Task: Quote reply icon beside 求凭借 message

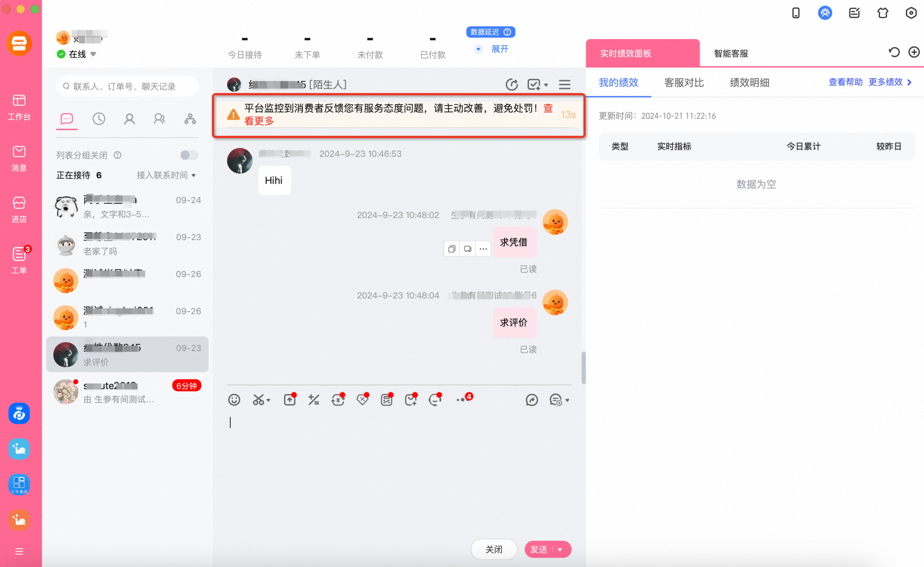Action: 468,249
